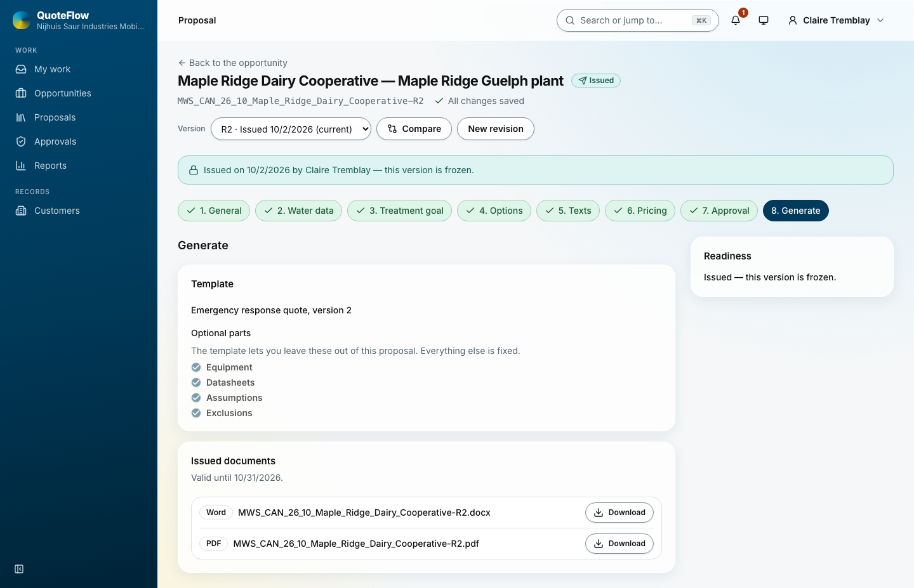Expand the Claire Tremblay account menu chevron
The image size is (914, 588).
point(880,20)
